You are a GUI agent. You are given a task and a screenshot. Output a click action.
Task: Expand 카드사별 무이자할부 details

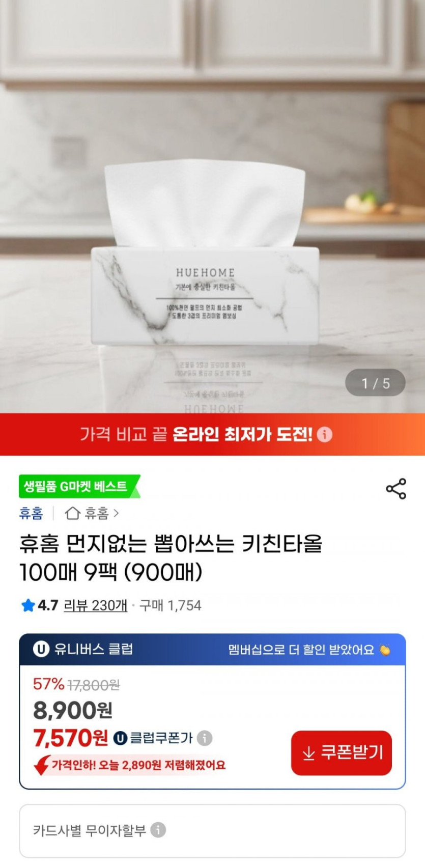(x=212, y=831)
